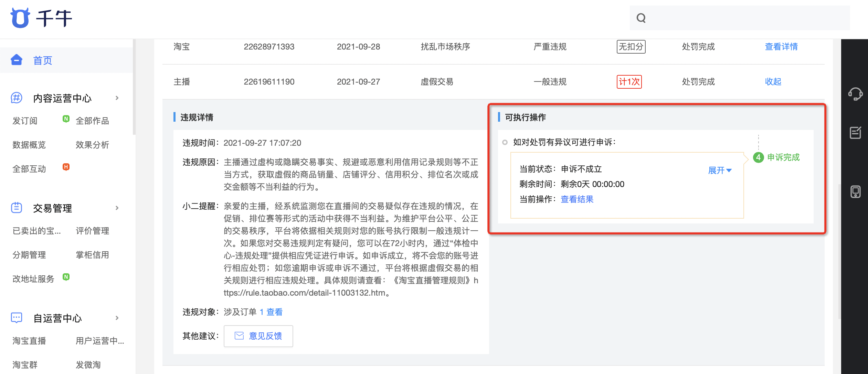Open the mobile device icon in right bar
868x374 pixels.
[x=855, y=191]
